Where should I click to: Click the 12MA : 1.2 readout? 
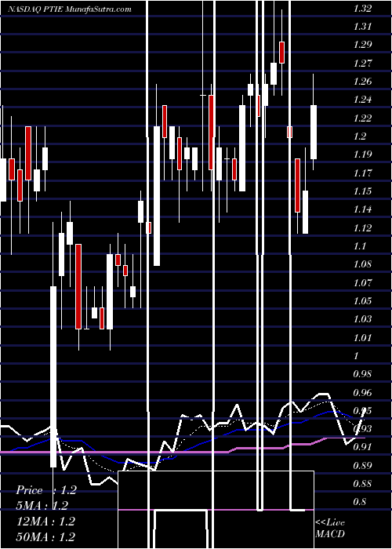[x=45, y=522]
